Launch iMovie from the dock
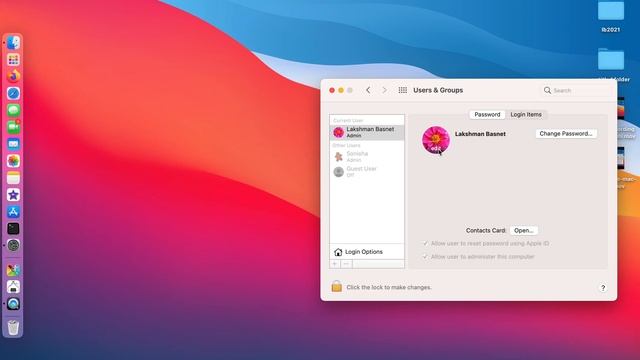The image size is (640, 360). tap(13, 195)
